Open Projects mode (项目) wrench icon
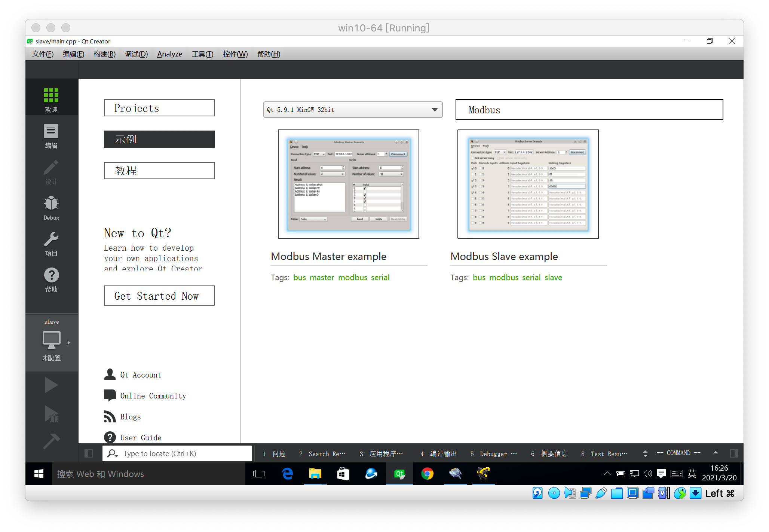Image resolution: width=769 pixels, height=532 pixels. 51,239
